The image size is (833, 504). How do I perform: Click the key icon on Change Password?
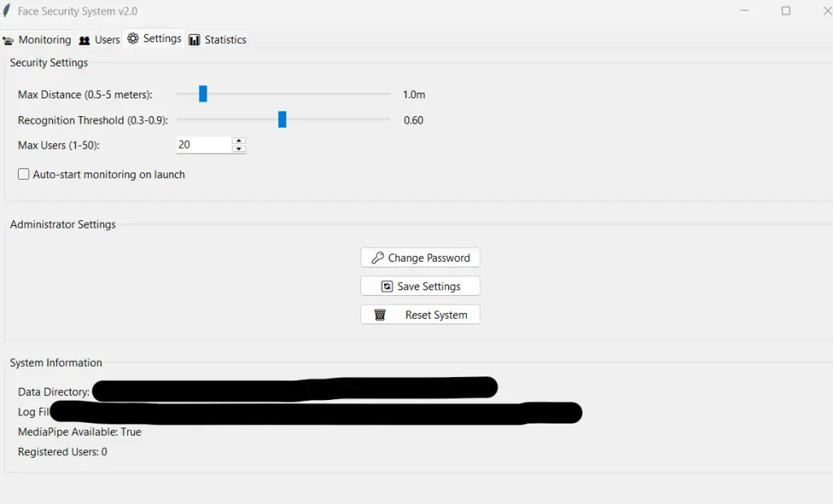(377, 258)
